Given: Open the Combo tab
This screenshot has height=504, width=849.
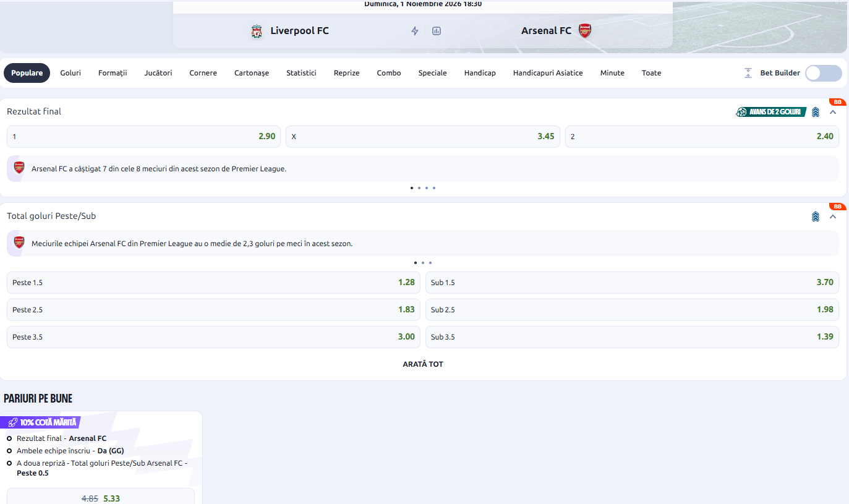Looking at the screenshot, I should pyautogui.click(x=389, y=73).
